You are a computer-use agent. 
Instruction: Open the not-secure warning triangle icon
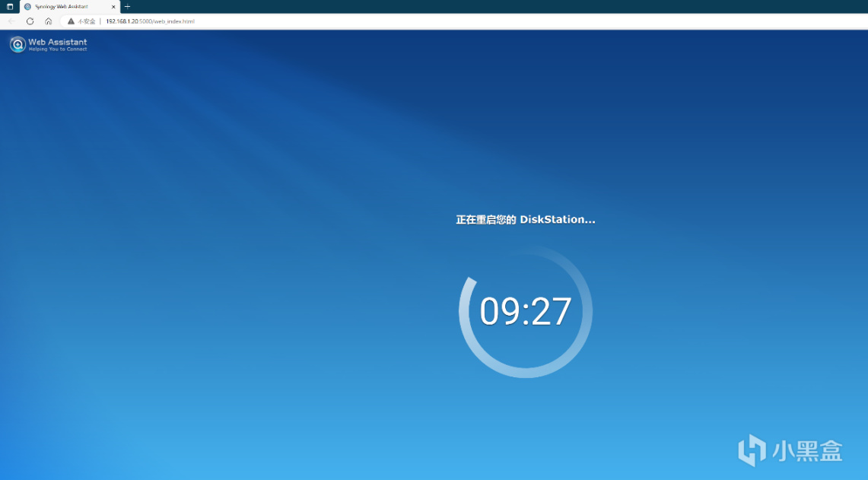click(71, 21)
